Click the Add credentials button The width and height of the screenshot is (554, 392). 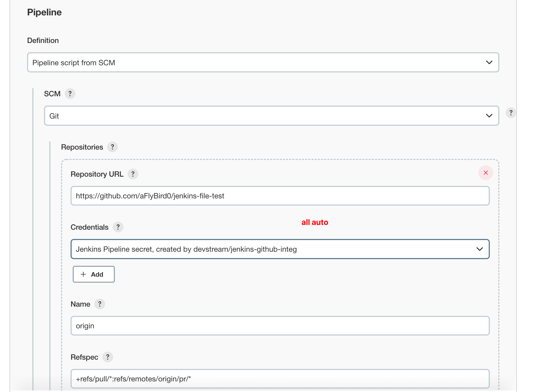point(94,274)
